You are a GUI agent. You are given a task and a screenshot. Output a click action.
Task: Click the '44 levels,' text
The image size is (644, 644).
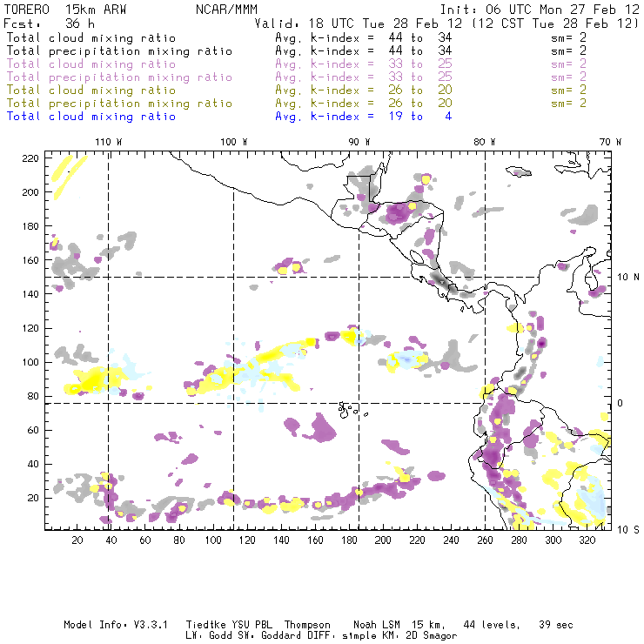pyautogui.click(x=492, y=625)
